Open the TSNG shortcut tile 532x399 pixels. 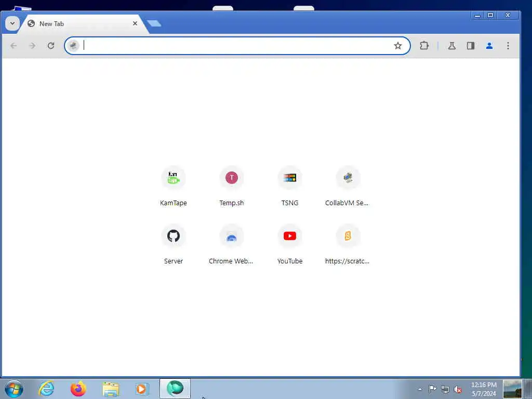coord(290,178)
